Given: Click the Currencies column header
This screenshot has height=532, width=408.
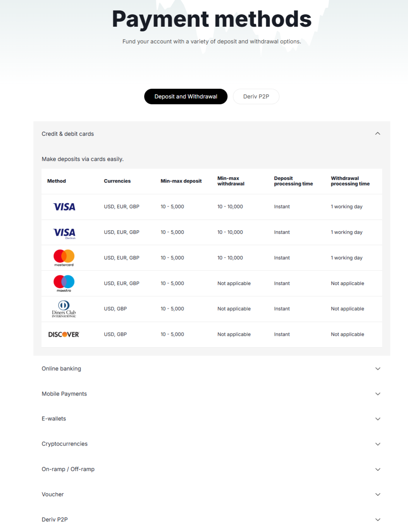Looking at the screenshot, I should point(117,181).
